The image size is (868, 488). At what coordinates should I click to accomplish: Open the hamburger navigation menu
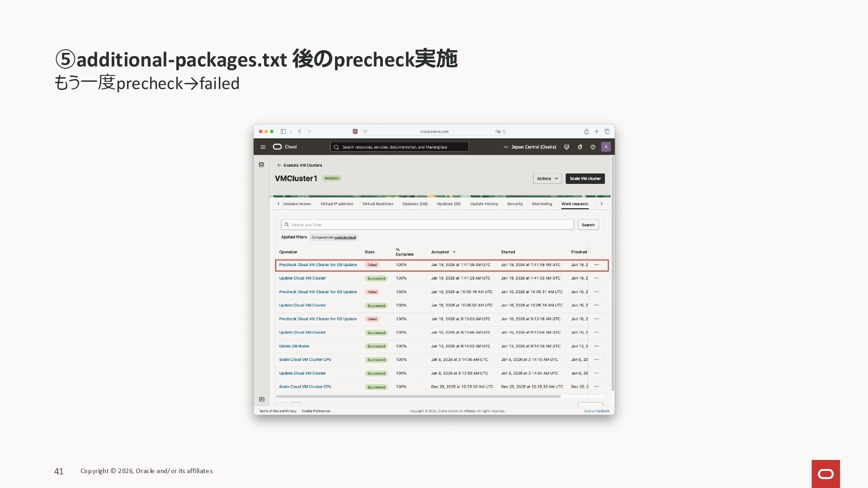[x=263, y=147]
